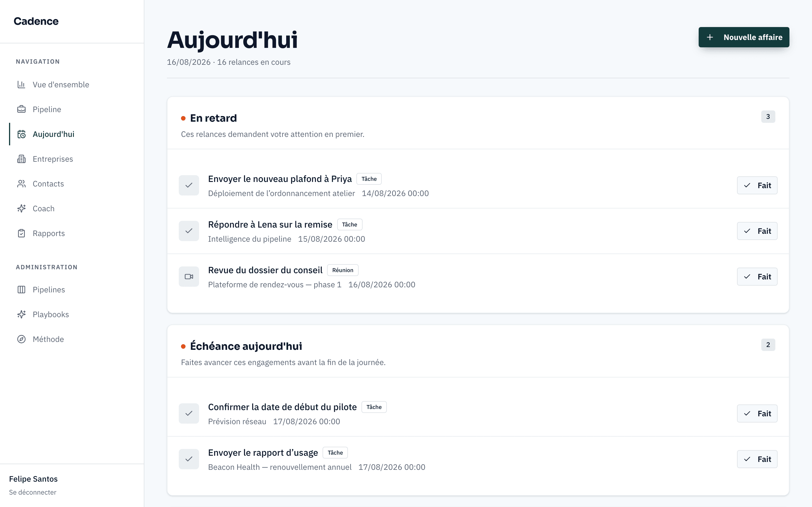Open task title Envoyer le rapport d'usage
The width and height of the screenshot is (812, 507).
click(263, 453)
